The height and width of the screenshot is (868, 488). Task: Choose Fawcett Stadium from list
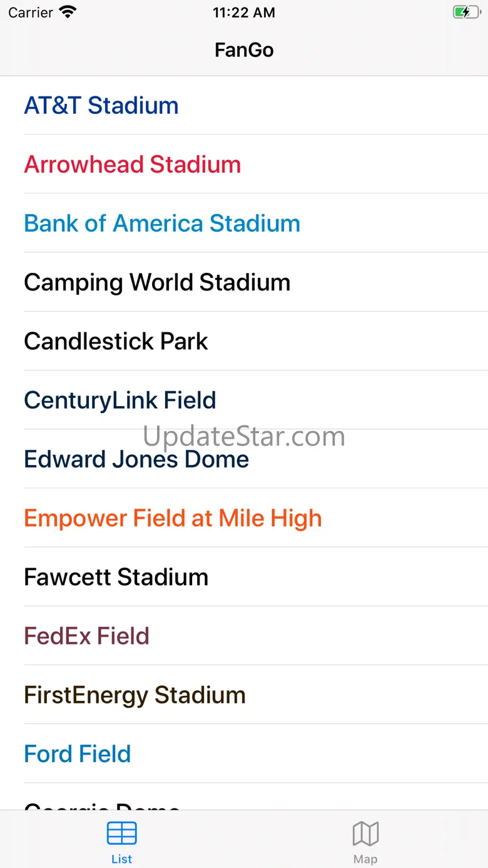(244, 576)
